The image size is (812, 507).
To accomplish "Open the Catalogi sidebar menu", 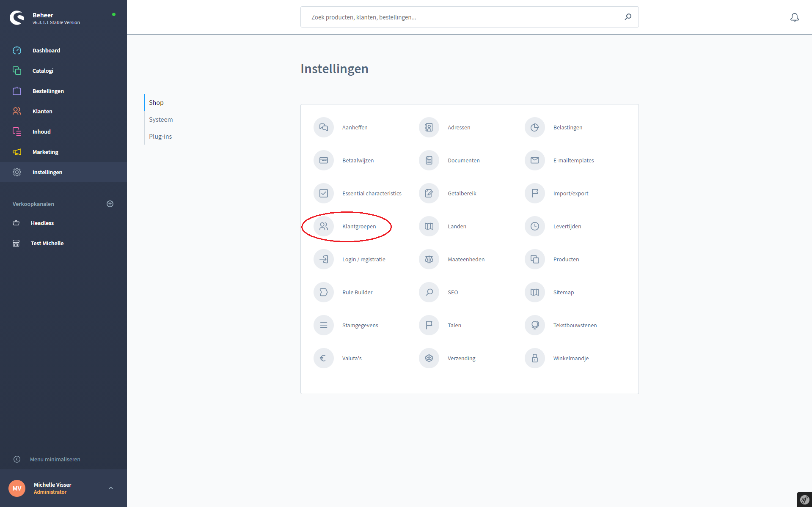I will click(43, 71).
